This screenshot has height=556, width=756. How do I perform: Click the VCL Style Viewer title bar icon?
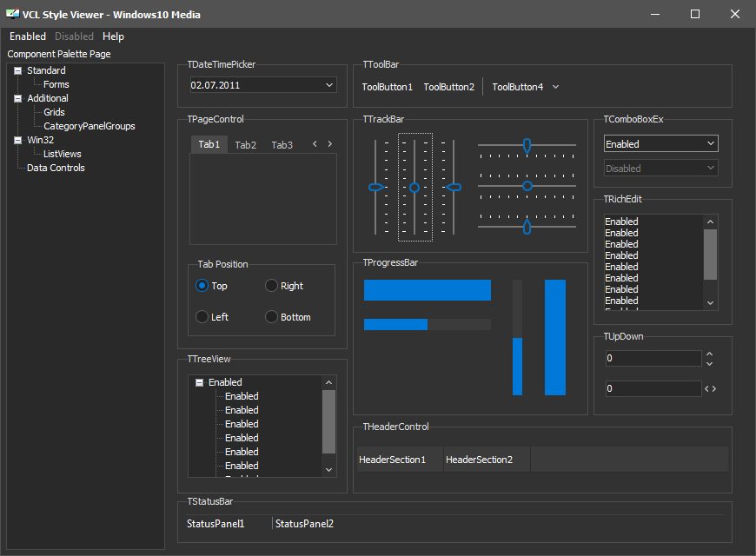pos(12,14)
